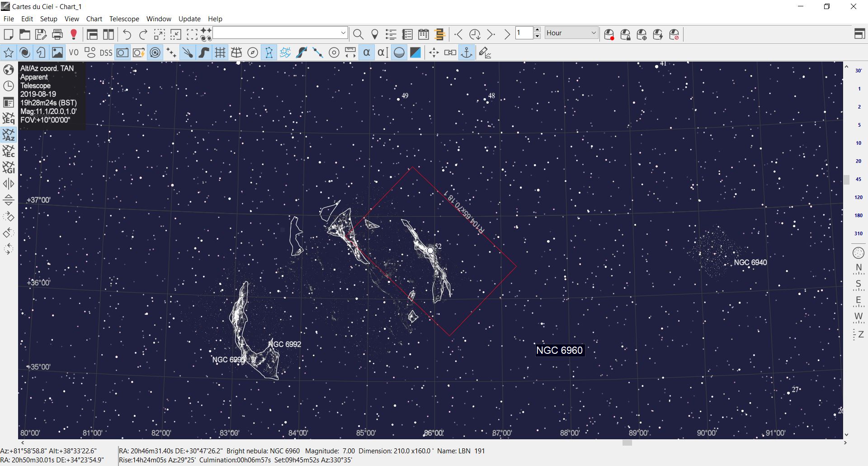Step time backward with left arrow
The height and width of the screenshot is (466, 868).
click(458, 34)
